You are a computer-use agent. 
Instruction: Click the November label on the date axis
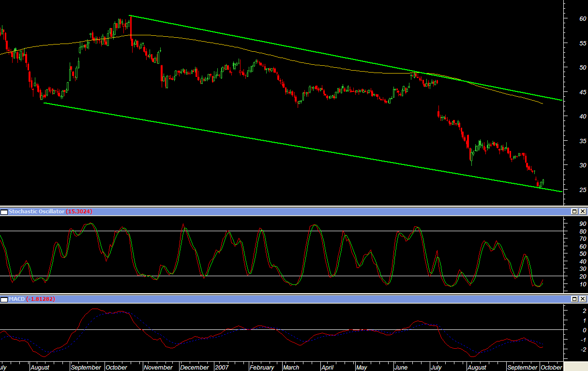click(x=158, y=367)
